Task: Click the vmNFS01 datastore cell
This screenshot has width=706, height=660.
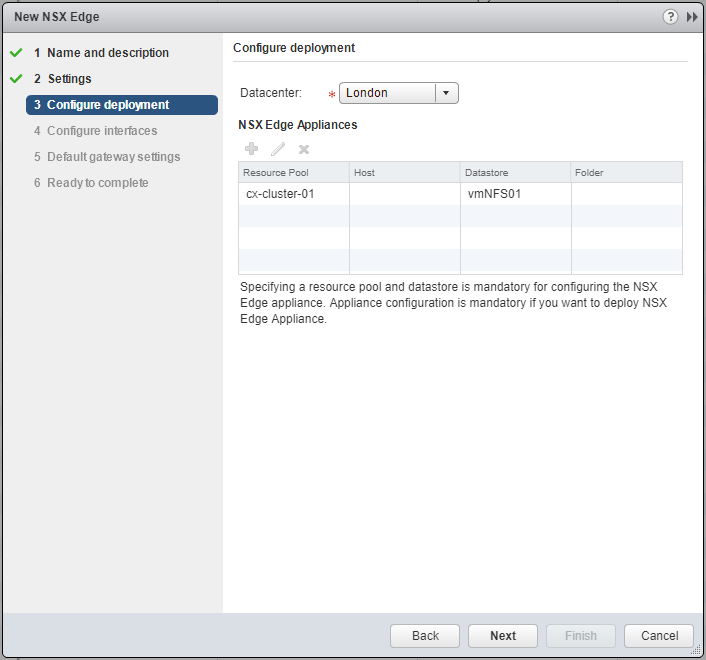Action: pos(494,194)
